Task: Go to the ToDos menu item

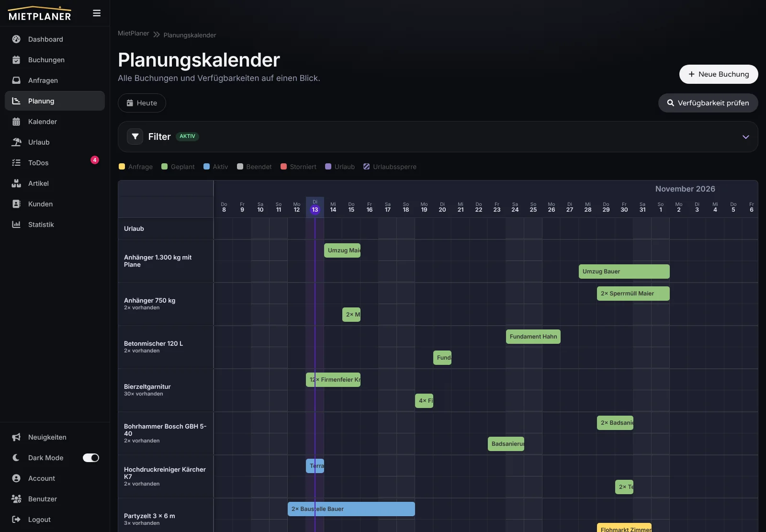Action: click(x=55, y=163)
